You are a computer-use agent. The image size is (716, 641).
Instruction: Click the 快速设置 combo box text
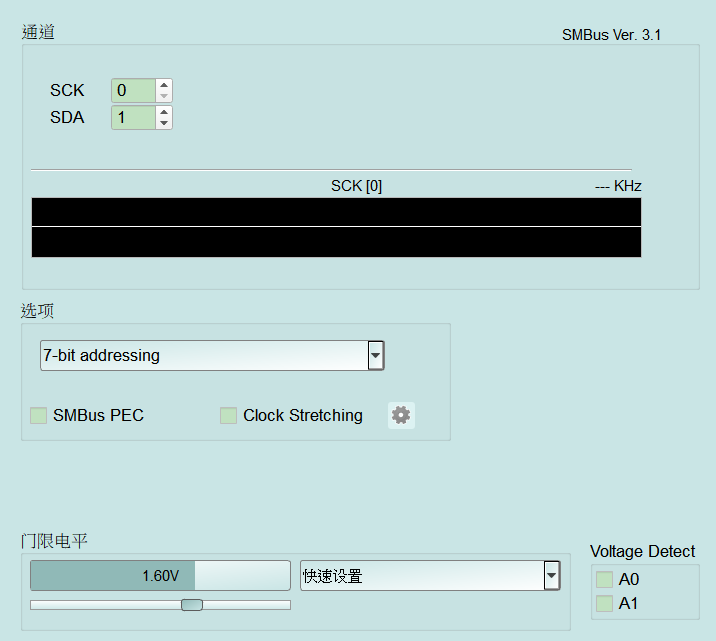(x=332, y=576)
